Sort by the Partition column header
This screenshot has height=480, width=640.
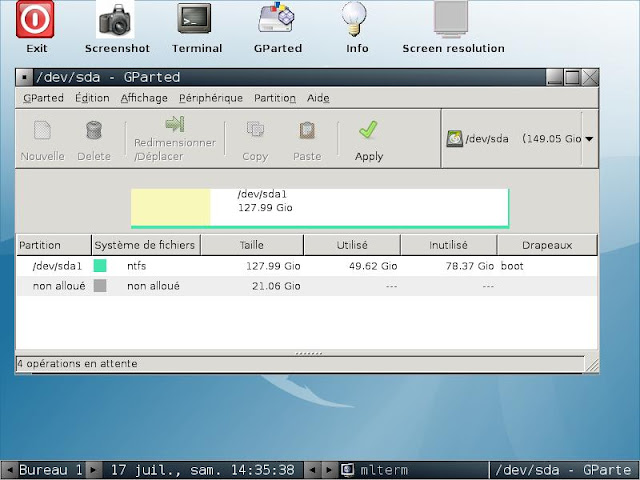pyautogui.click(x=53, y=245)
